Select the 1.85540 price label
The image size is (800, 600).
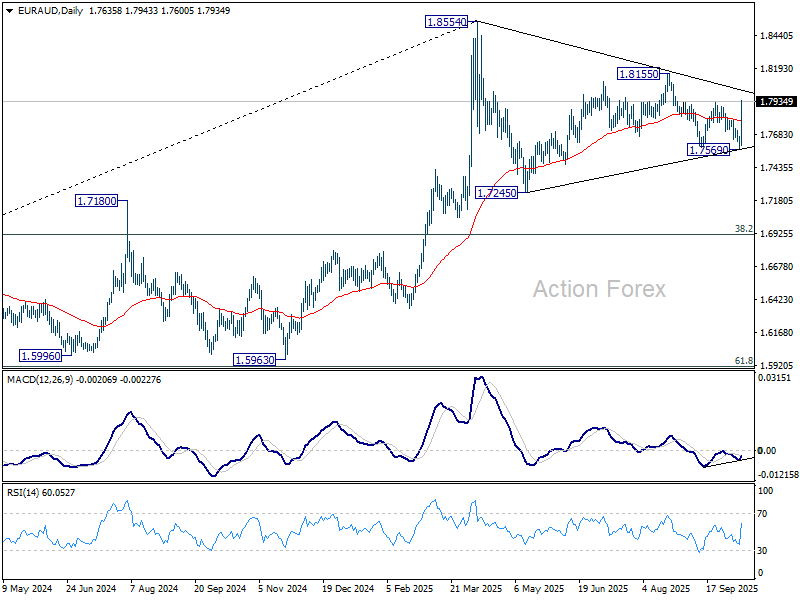coord(446,22)
